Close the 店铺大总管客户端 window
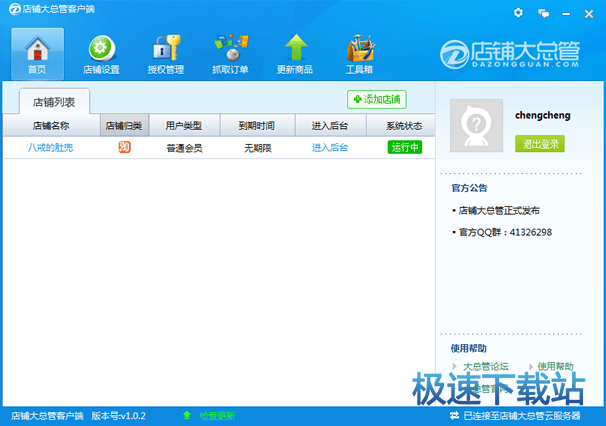 589,14
